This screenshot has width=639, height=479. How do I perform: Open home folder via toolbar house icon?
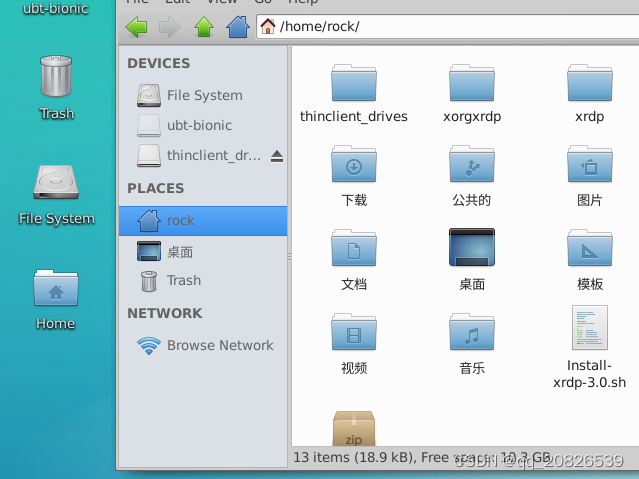[238, 27]
